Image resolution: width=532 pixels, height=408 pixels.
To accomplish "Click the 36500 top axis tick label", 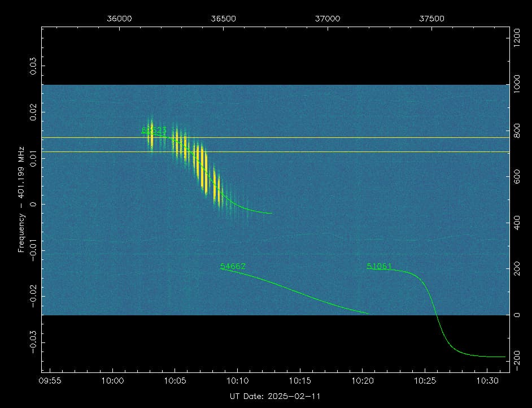I will (x=223, y=18).
